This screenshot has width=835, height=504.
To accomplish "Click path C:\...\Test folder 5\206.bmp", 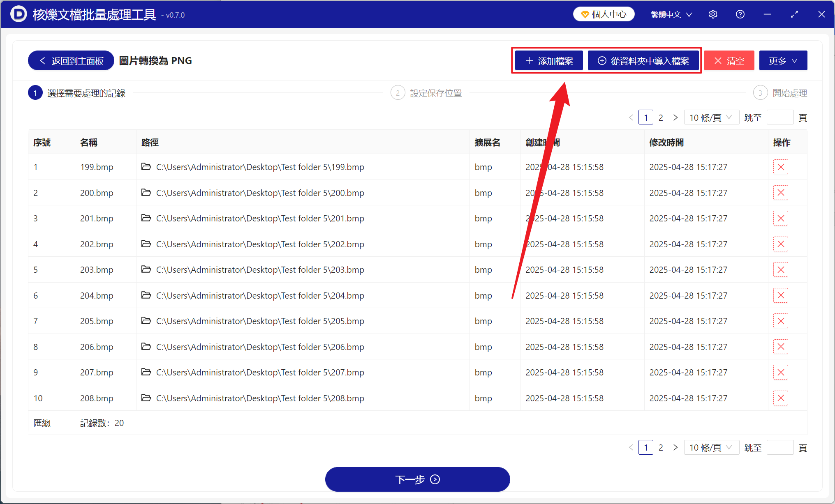I will pyautogui.click(x=260, y=347).
